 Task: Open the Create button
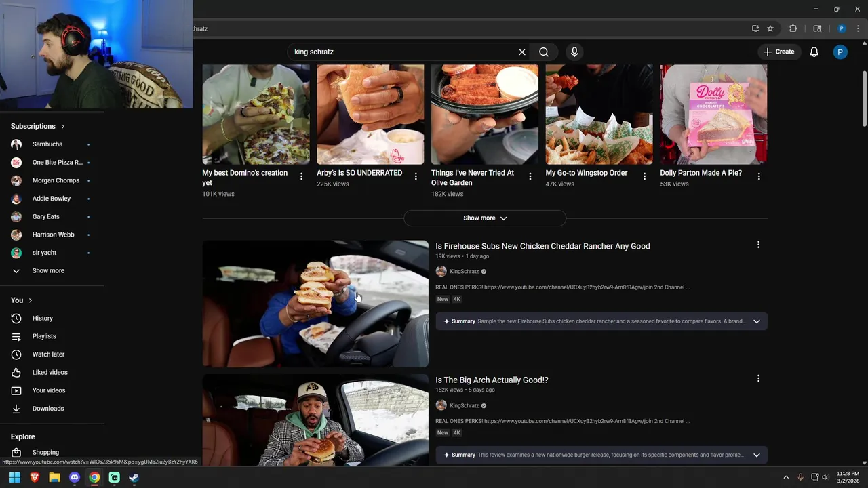click(779, 52)
